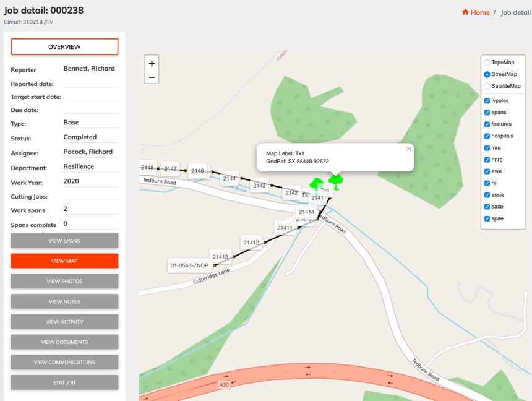Image resolution: width=532 pixels, height=401 pixels.
Task: Zoom out on the map
Action: tap(152, 77)
